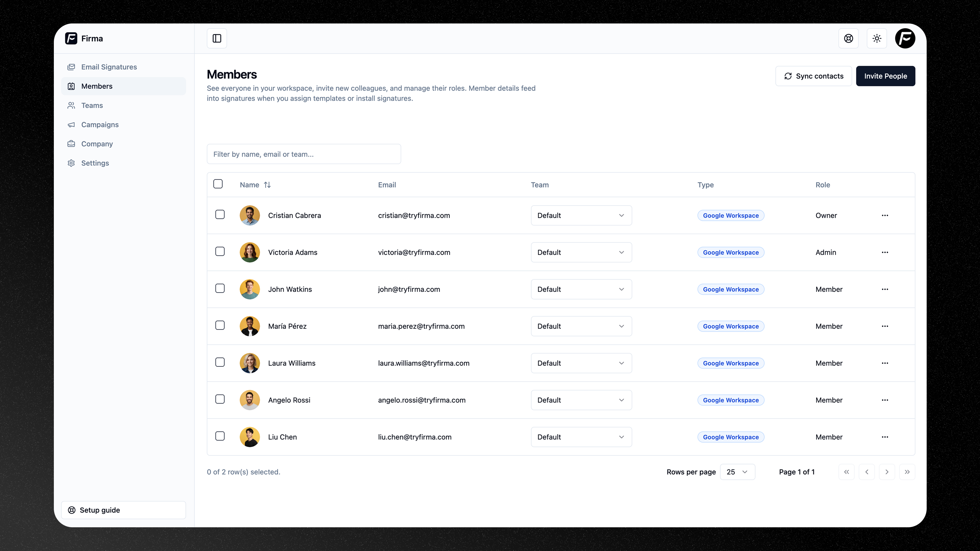Open row actions for Angelo Rossi
This screenshot has width=980, height=551.
coord(885,400)
